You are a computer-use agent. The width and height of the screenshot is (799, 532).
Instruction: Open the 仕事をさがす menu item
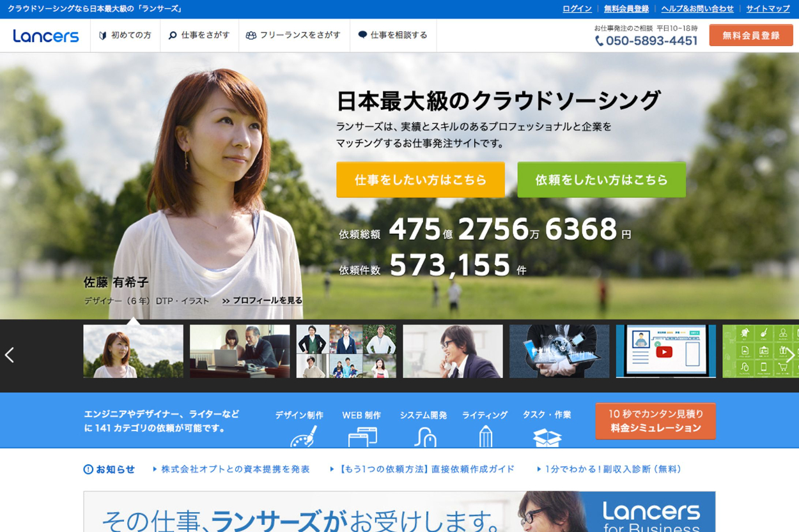[199, 36]
